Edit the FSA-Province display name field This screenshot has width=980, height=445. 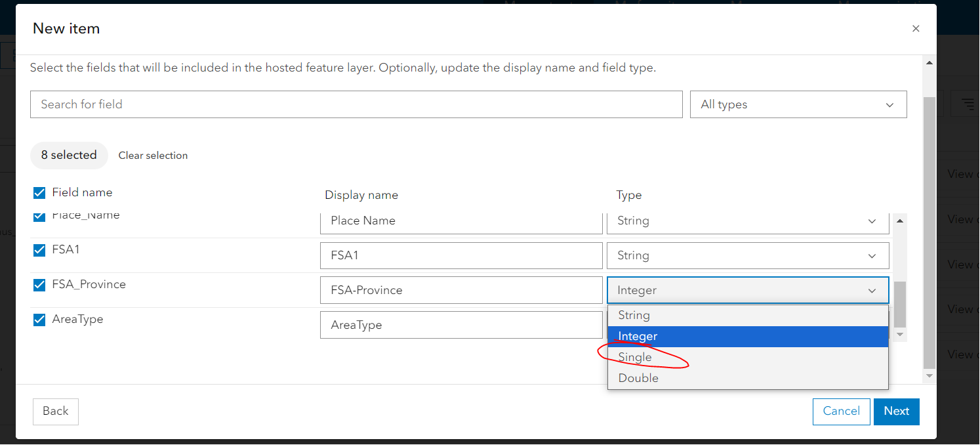(x=460, y=290)
